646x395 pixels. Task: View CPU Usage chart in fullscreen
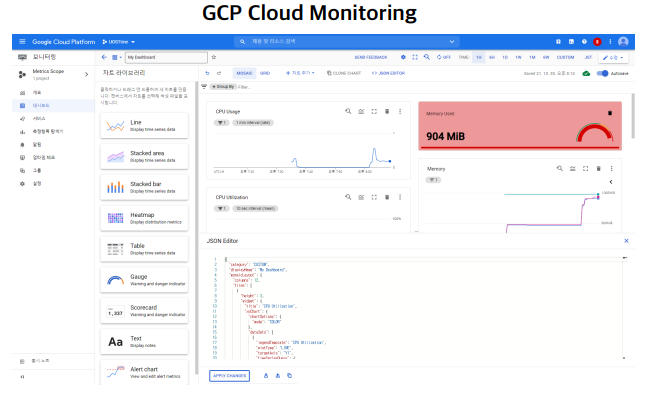(x=374, y=112)
